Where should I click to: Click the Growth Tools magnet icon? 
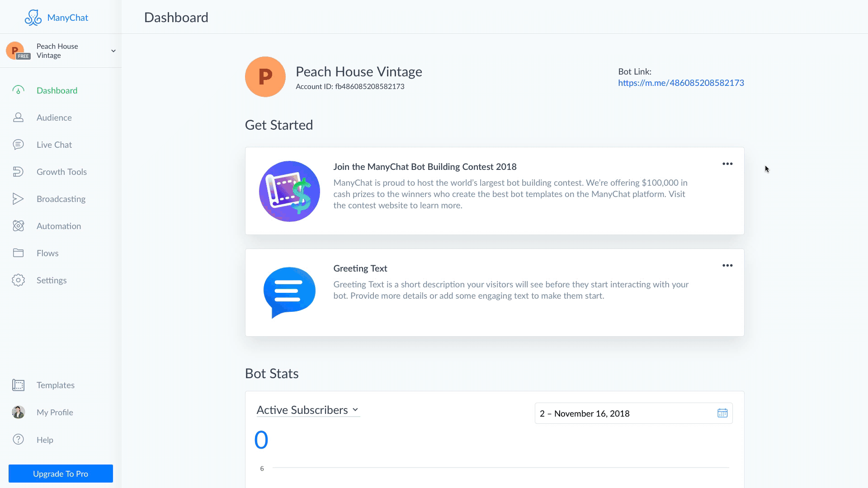(18, 172)
